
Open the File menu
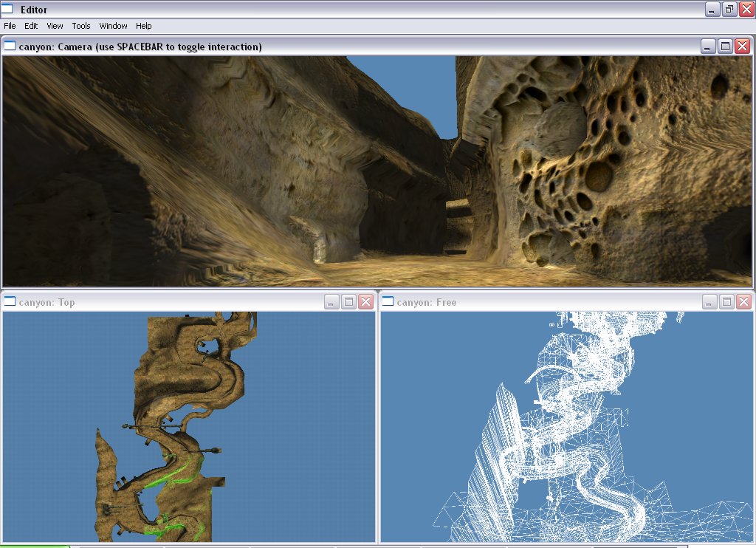click(x=10, y=26)
